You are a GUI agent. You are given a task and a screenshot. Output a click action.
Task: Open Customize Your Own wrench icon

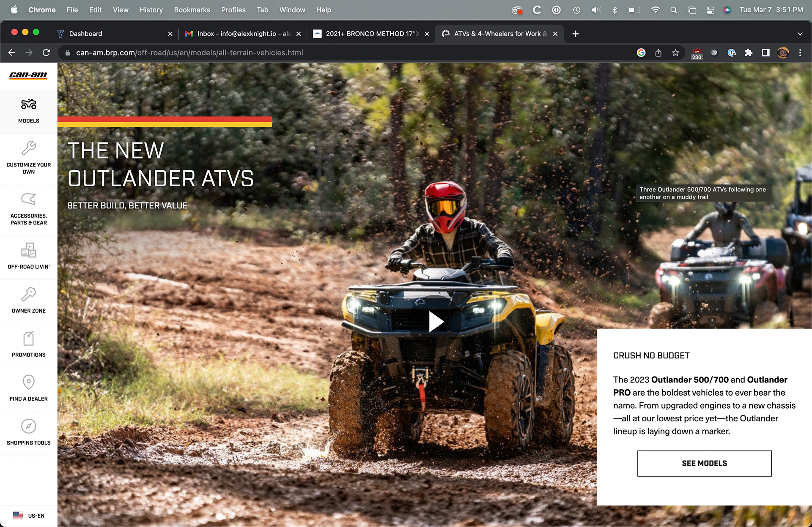(x=28, y=148)
